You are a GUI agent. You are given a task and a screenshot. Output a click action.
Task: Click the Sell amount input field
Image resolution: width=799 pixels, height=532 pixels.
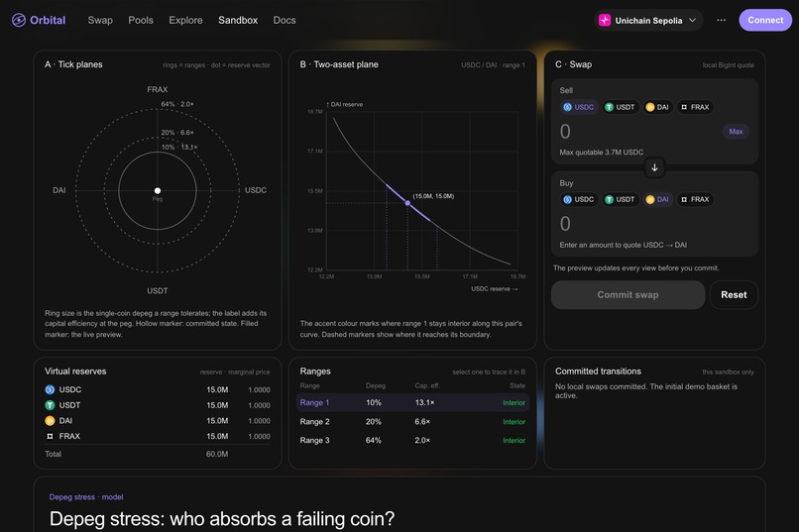click(637, 132)
